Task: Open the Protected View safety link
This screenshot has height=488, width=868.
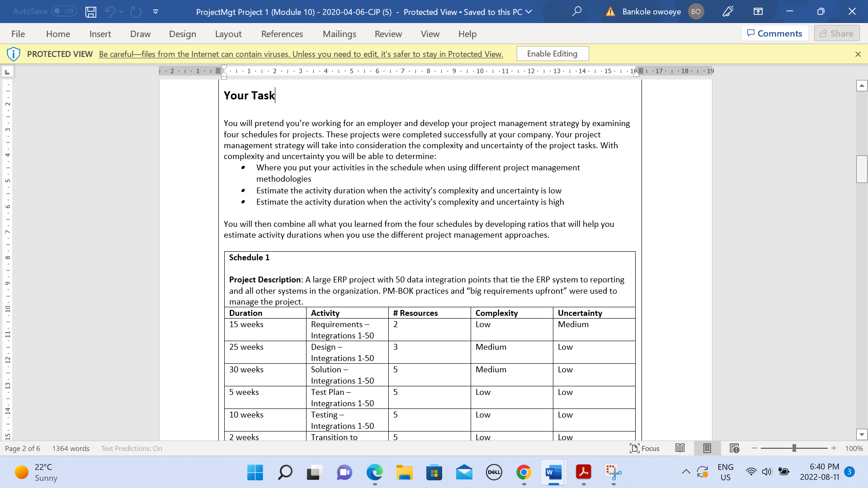Action: point(301,54)
